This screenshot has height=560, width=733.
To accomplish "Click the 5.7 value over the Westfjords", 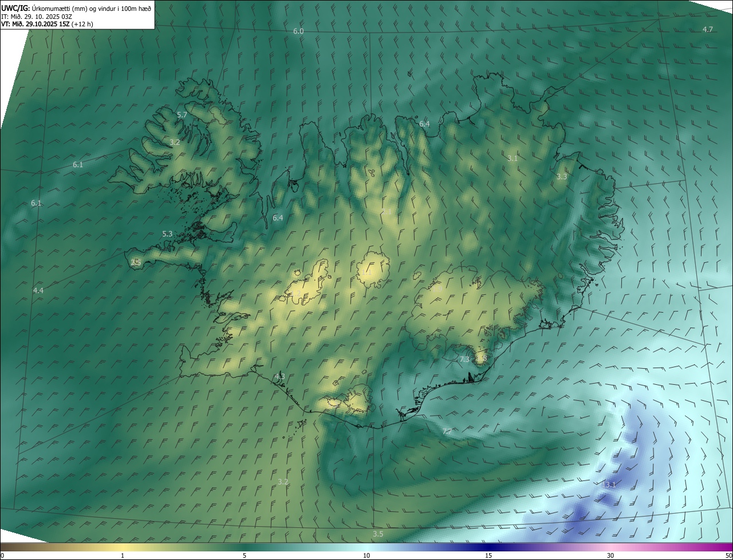I will pyautogui.click(x=182, y=115).
